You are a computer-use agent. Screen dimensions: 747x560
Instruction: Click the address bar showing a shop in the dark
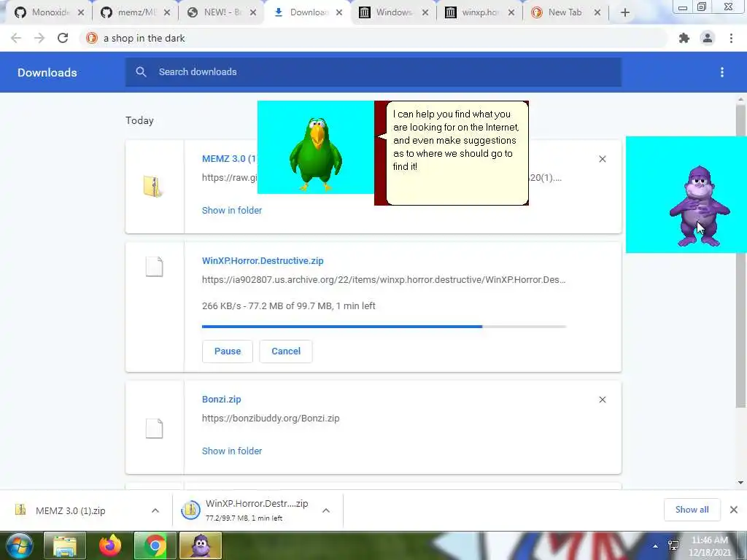[x=374, y=38]
